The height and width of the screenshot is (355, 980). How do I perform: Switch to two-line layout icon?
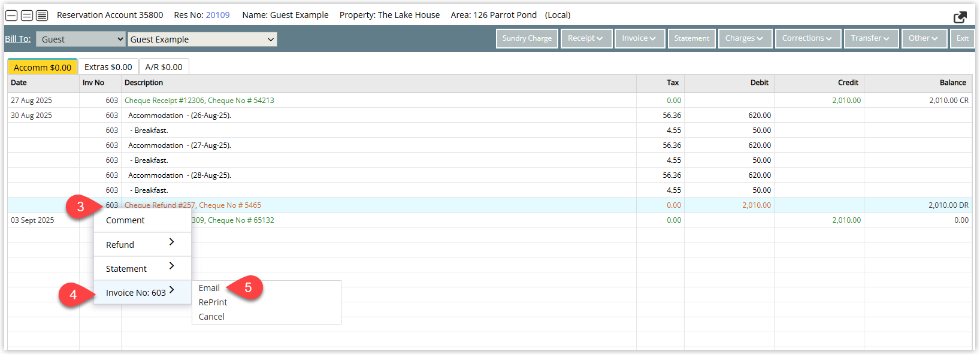click(27, 16)
